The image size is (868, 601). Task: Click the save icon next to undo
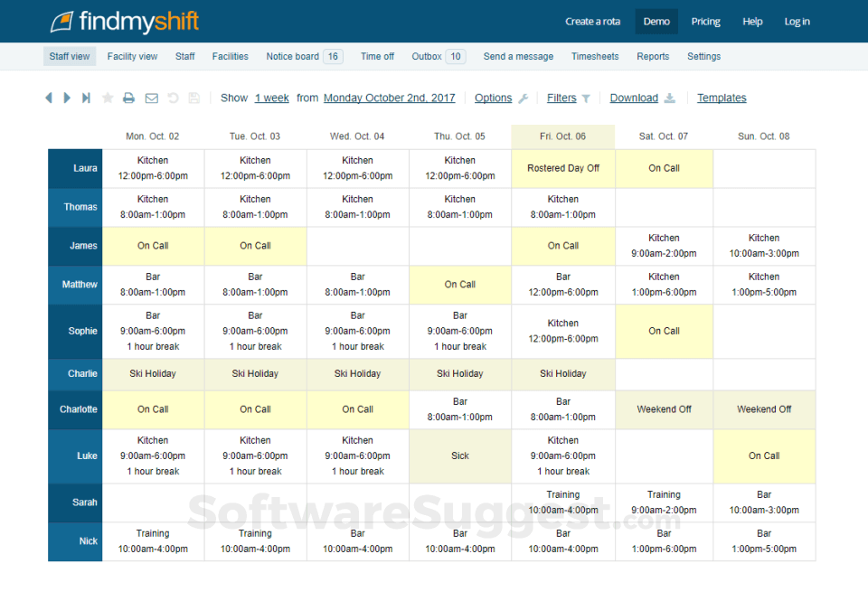coord(193,98)
